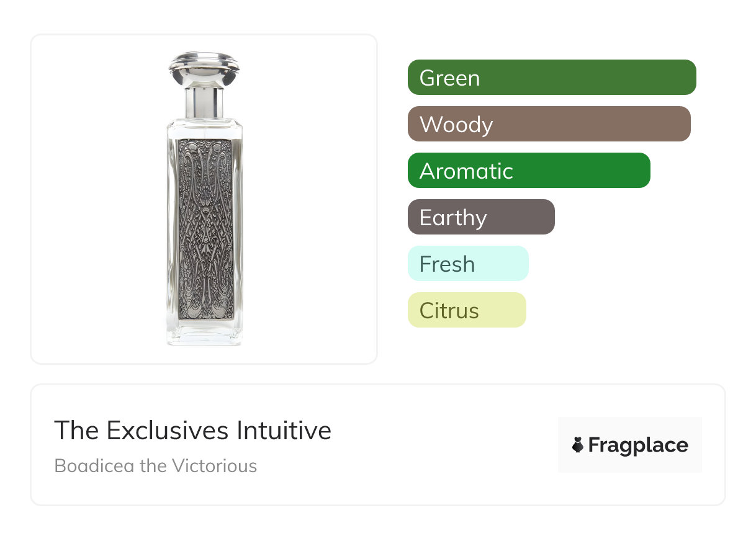Open The Exclusives Intuitive title link
This screenshot has width=756, height=536.
click(x=192, y=431)
